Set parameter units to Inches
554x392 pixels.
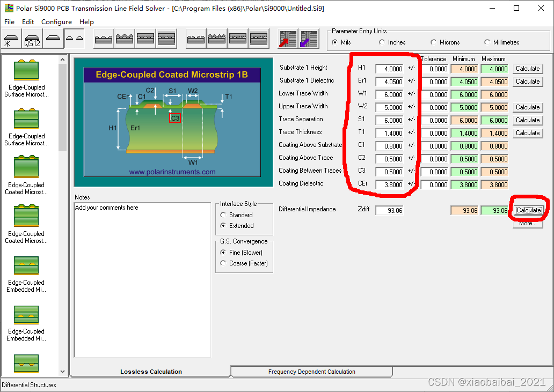tap(392, 42)
